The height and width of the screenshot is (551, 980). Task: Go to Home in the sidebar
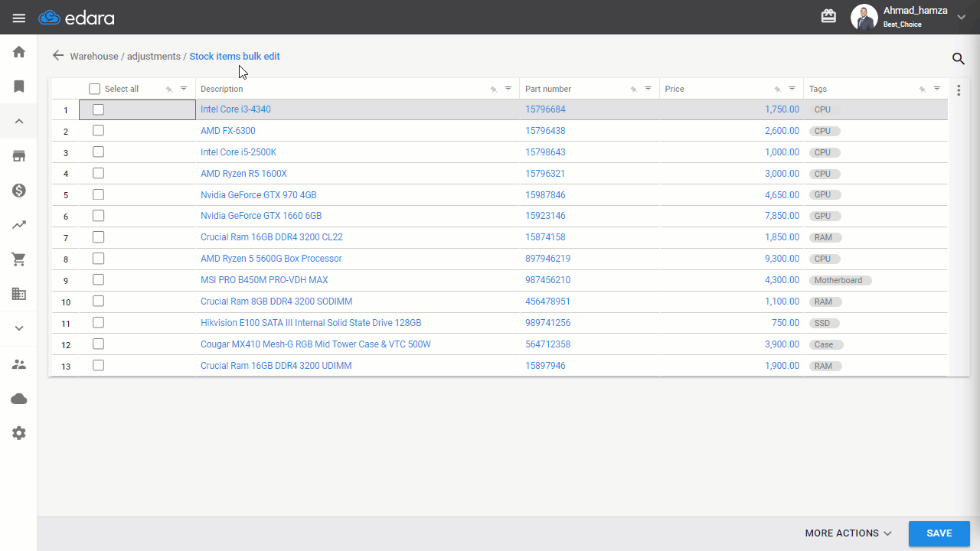point(19,52)
